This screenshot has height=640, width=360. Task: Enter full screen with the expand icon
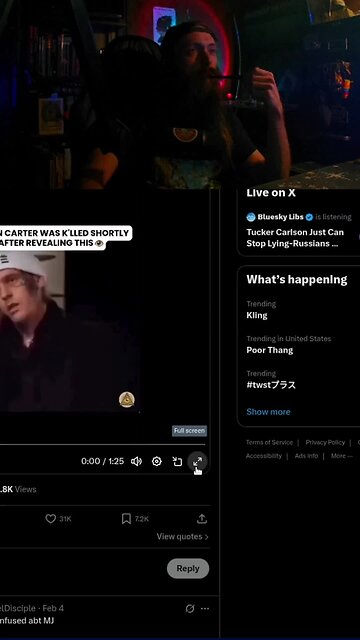(198, 462)
